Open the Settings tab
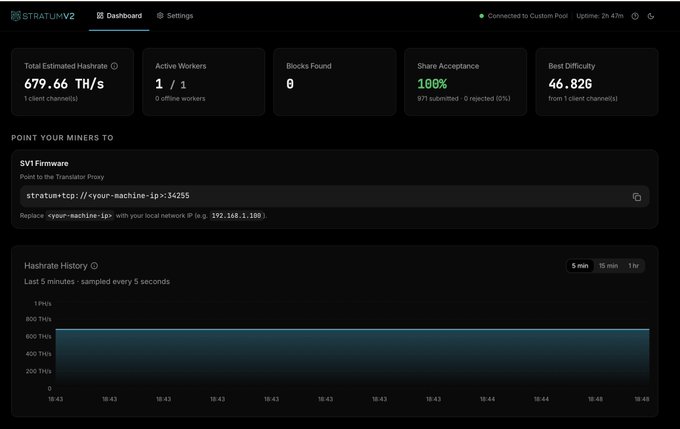680x429 pixels. (175, 16)
